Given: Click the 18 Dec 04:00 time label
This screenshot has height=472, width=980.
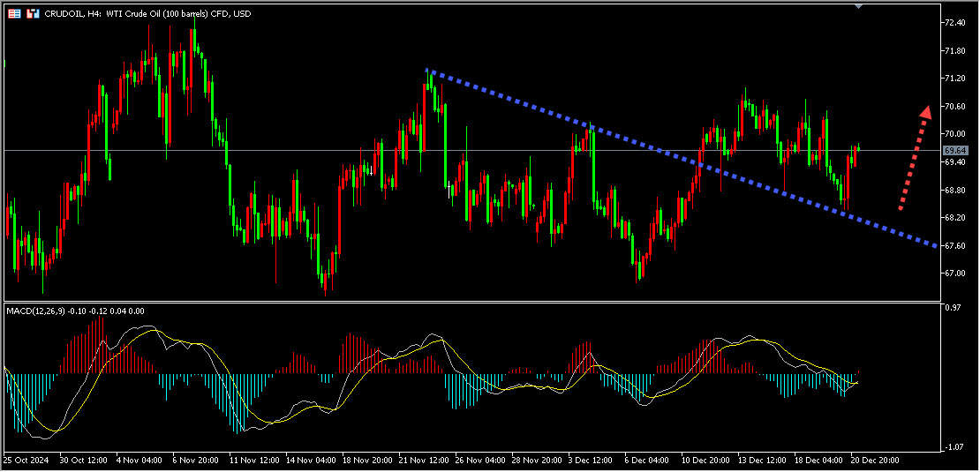Looking at the screenshot, I should click(818, 460).
